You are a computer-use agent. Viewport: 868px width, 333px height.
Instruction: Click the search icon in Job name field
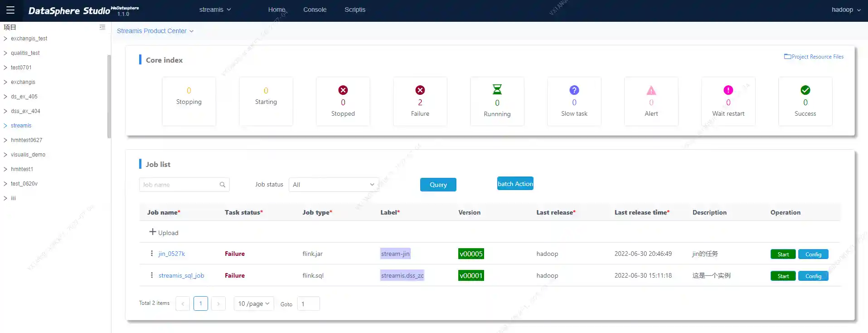click(x=223, y=185)
